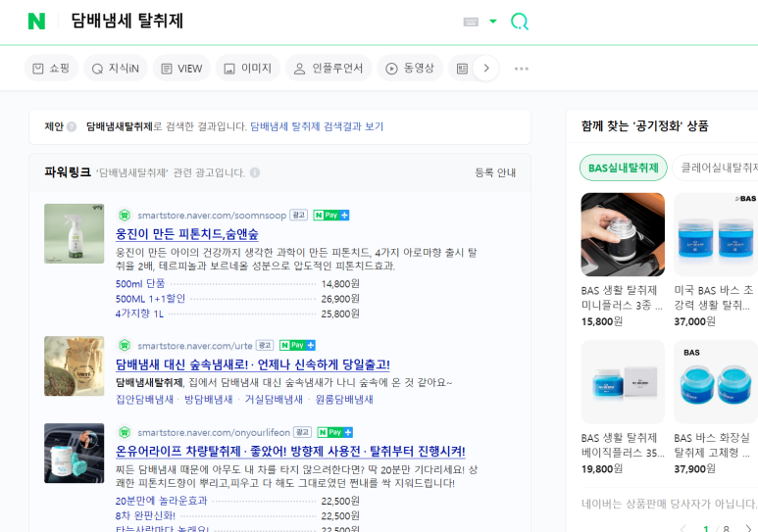The image size is (758, 532).
Task: Open the 이미지 tab
Action: point(247,69)
